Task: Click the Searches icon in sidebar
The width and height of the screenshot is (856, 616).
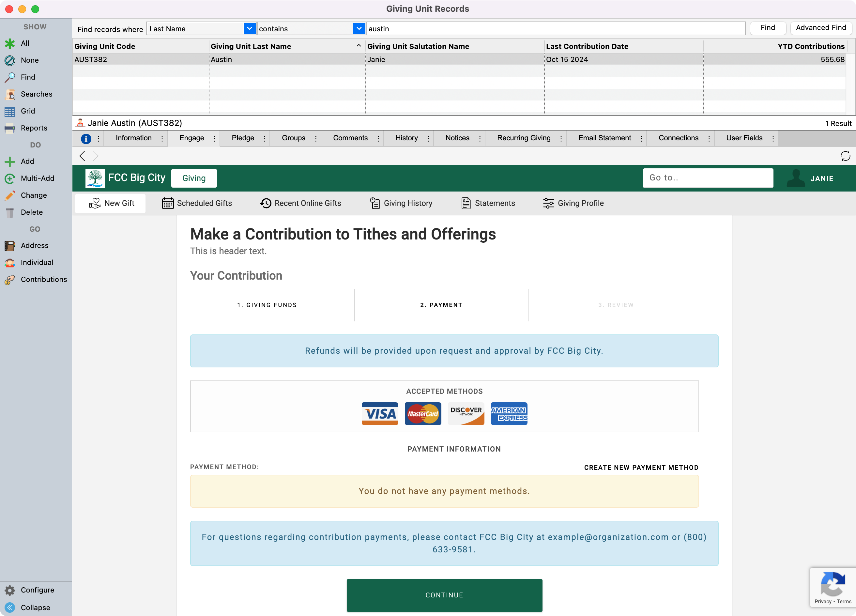Action: (10, 94)
